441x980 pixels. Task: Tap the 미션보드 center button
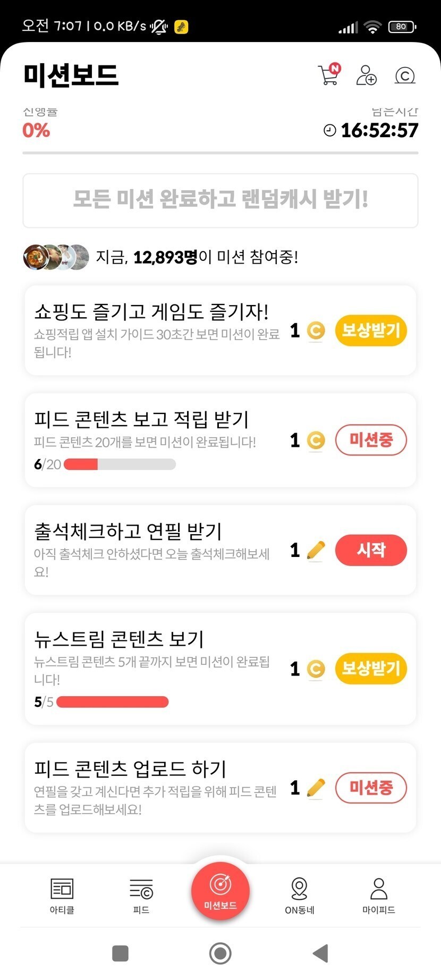(220, 890)
